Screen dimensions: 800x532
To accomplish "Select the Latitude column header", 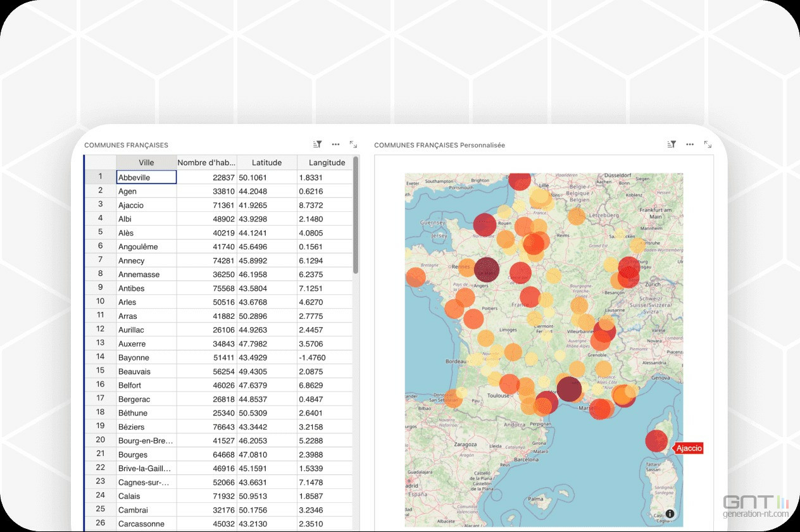I will [266, 163].
